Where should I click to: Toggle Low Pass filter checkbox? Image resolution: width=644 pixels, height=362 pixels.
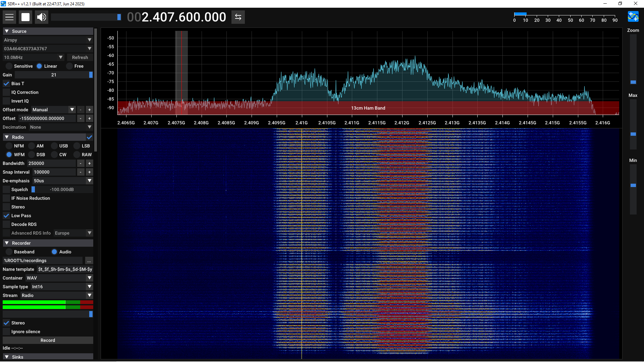6,216
